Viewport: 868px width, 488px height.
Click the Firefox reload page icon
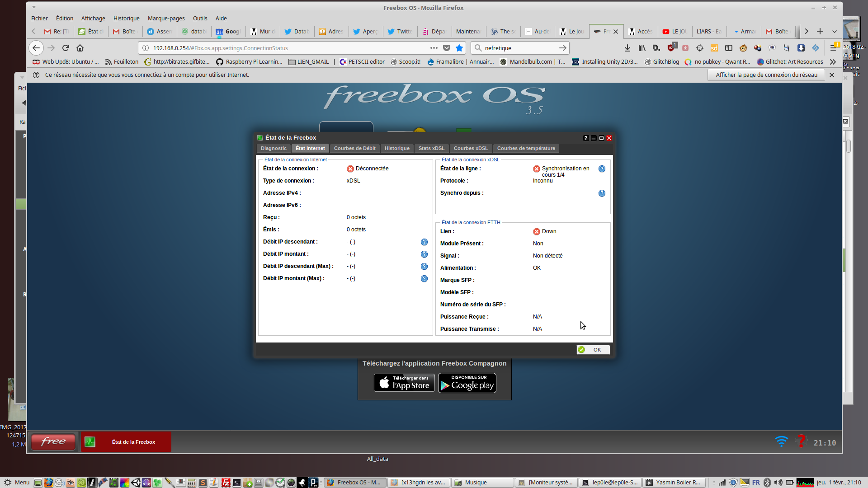[66, 48]
